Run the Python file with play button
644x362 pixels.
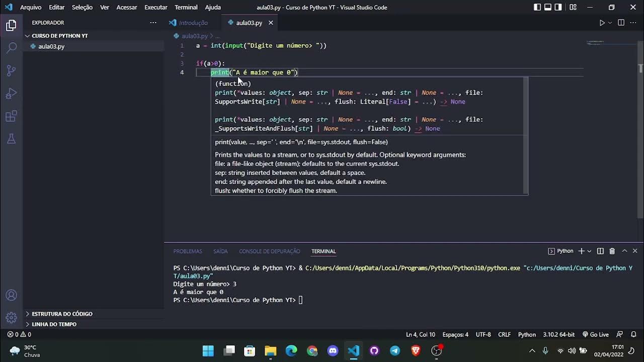tap(602, 23)
